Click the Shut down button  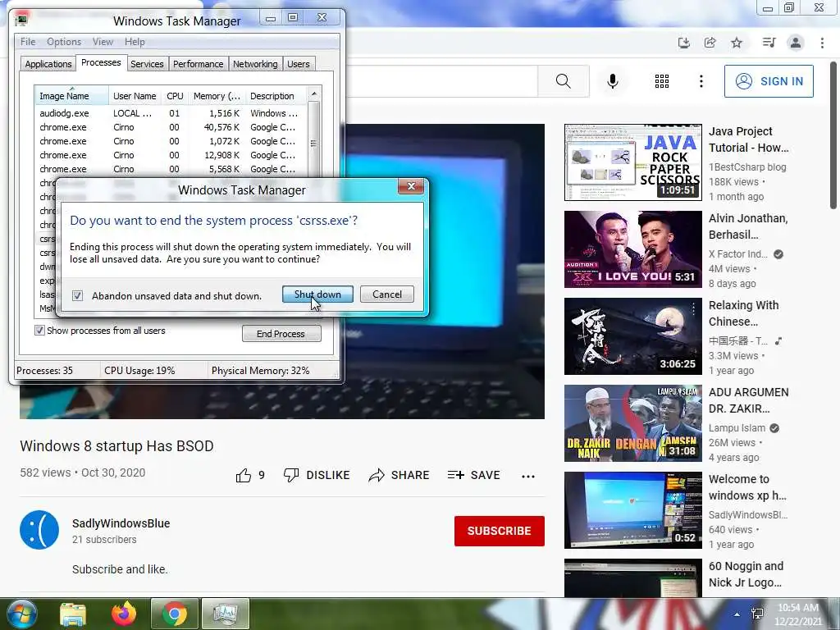click(x=317, y=294)
